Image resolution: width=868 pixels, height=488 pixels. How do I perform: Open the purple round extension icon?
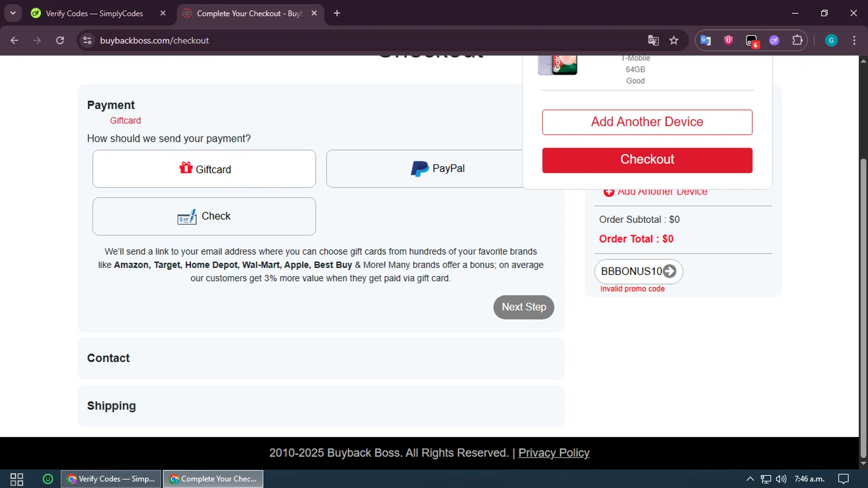[x=774, y=41]
